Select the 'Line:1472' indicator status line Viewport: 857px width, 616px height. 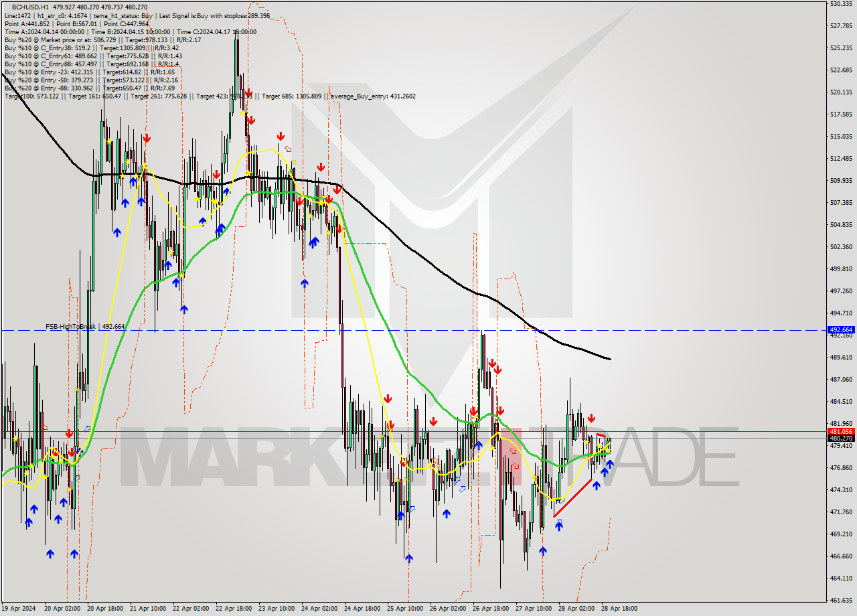pyautogui.click(x=137, y=15)
